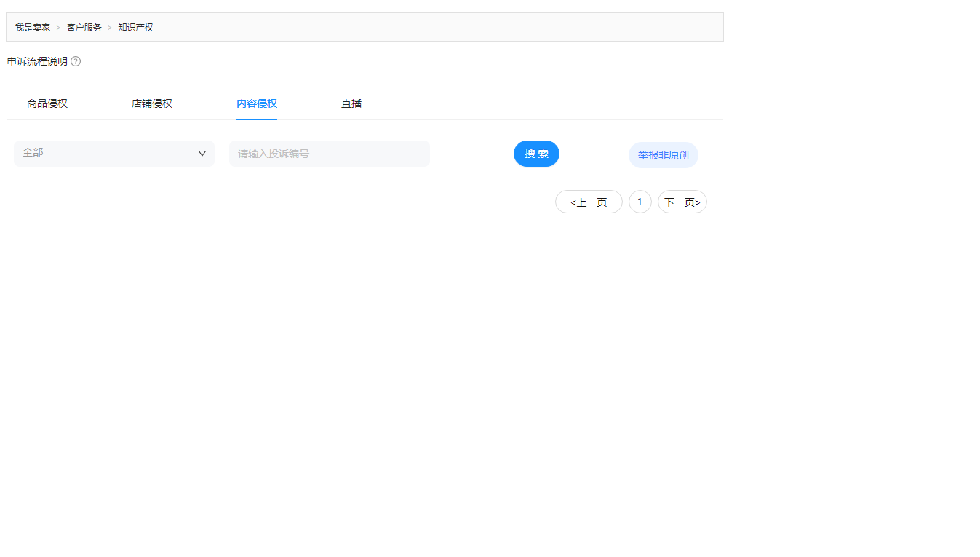980x557 pixels.
Task: Click 知识产权 in the breadcrumb
Action: (x=136, y=28)
